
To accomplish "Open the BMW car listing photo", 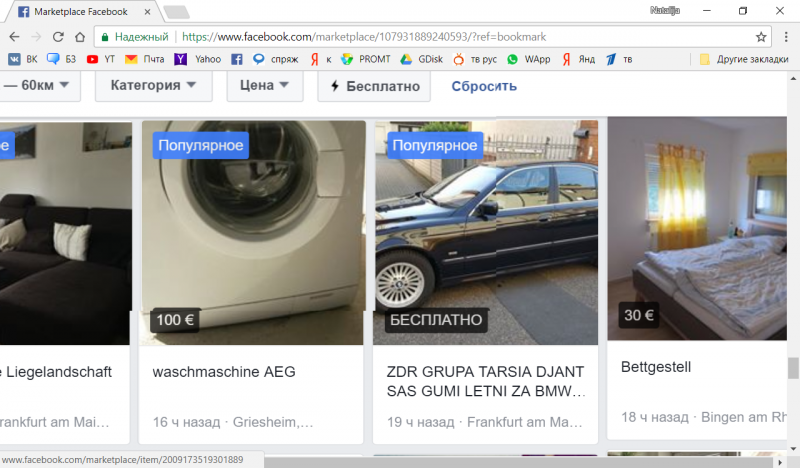I will 486,232.
